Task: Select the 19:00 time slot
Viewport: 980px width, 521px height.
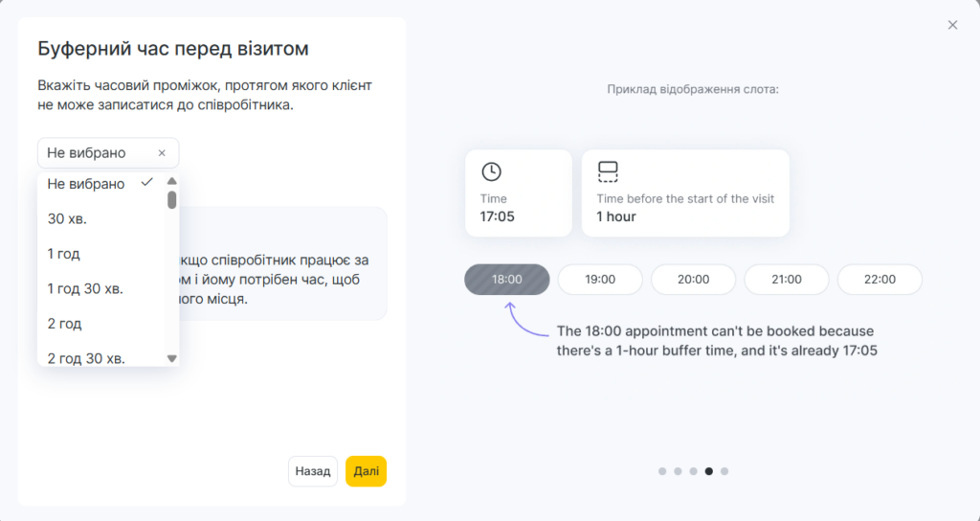Action: tap(600, 280)
